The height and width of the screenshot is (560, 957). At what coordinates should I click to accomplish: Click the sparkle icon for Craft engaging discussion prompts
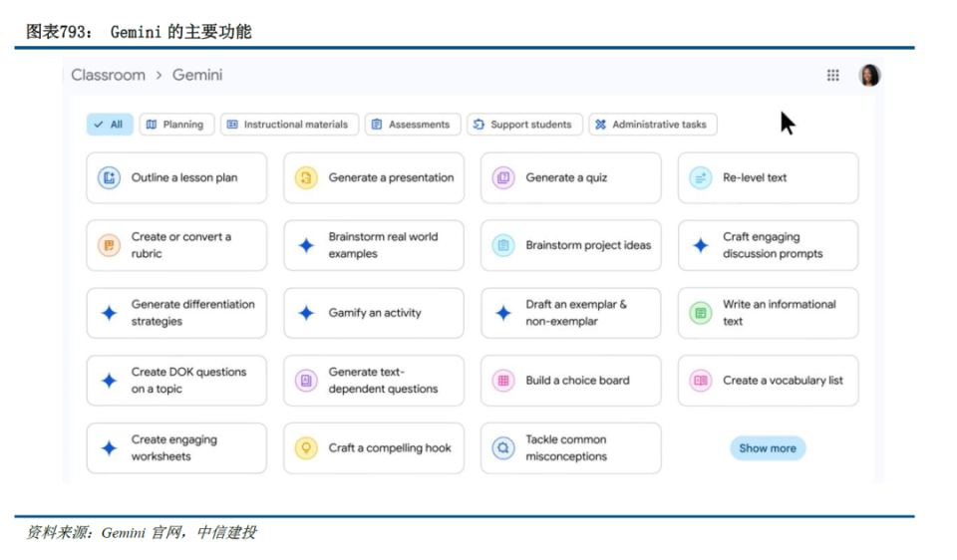[x=700, y=245]
